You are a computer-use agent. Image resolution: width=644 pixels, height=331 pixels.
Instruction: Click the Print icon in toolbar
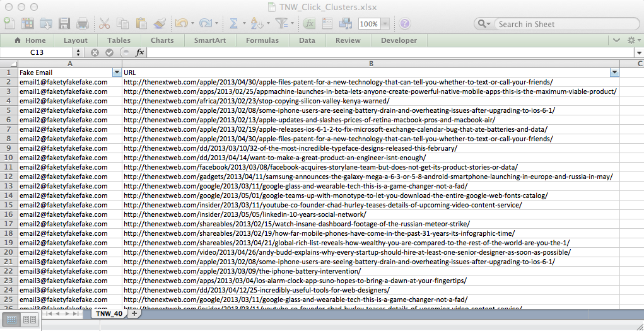click(83, 23)
